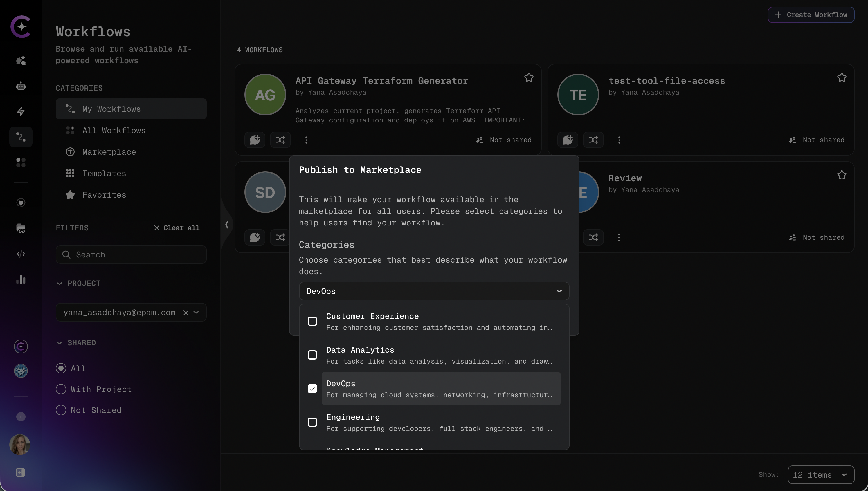
Task: Click the TE workflow avatar thumbnail
Action: point(578,95)
